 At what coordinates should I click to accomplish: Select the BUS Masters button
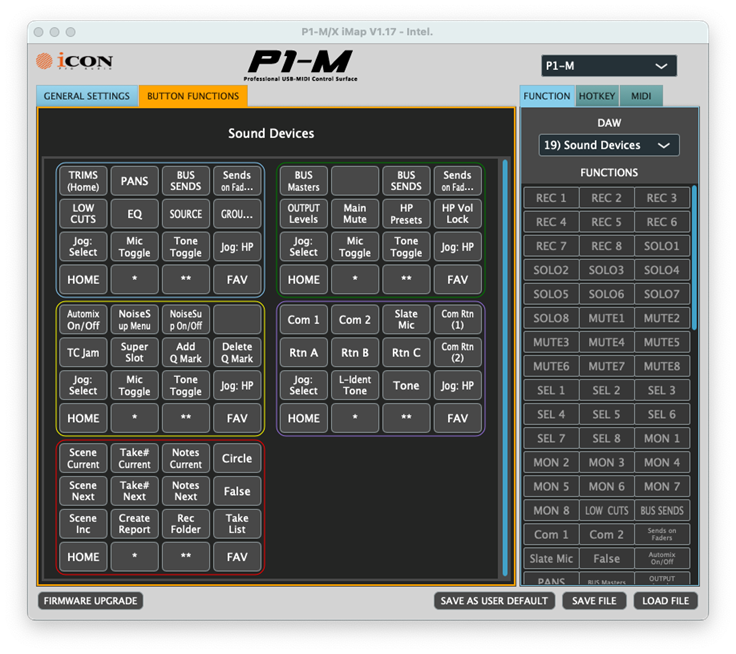304,181
